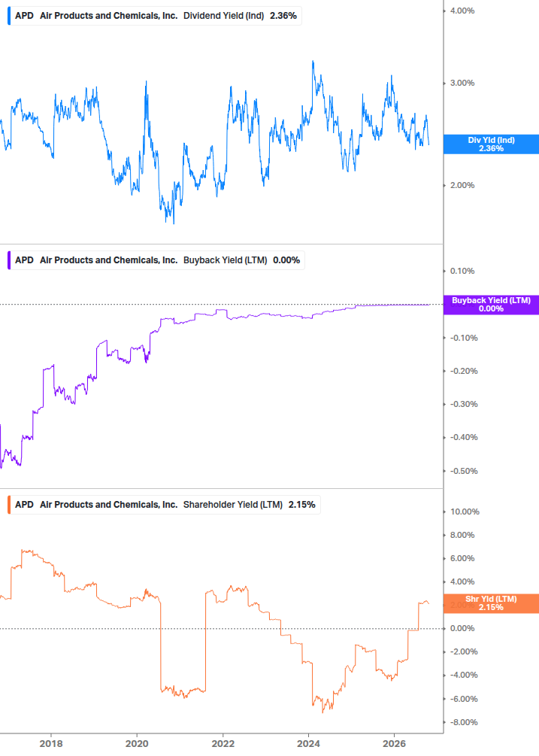Click the 0.00% label on the shareholder yield axis
This screenshot has width=539, height=756.
tap(462, 628)
